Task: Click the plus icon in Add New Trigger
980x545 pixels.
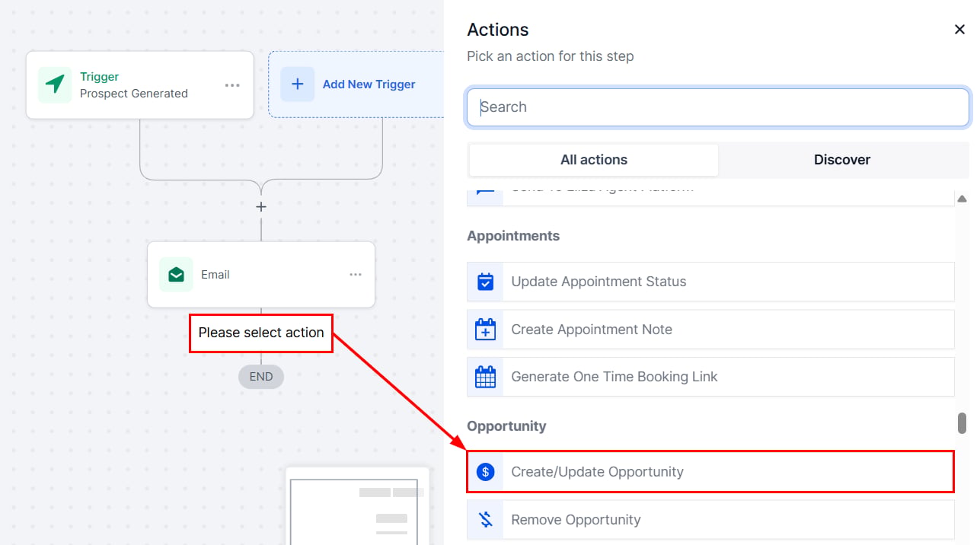Action: pos(298,84)
